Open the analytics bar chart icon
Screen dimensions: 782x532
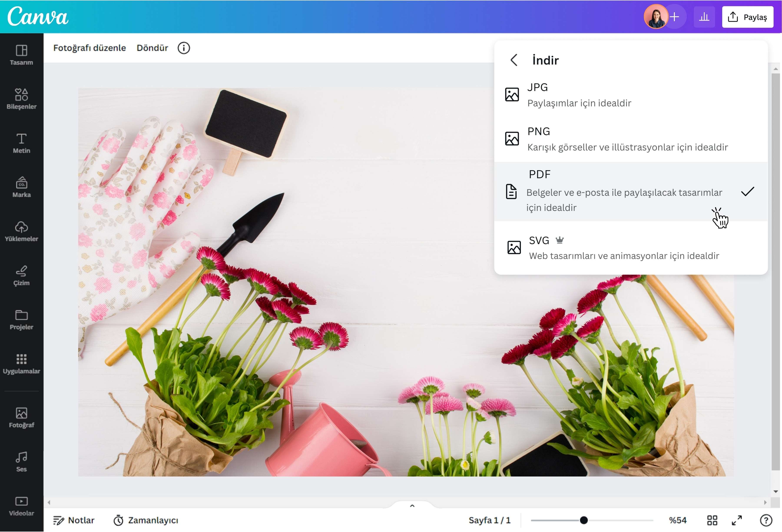(704, 17)
